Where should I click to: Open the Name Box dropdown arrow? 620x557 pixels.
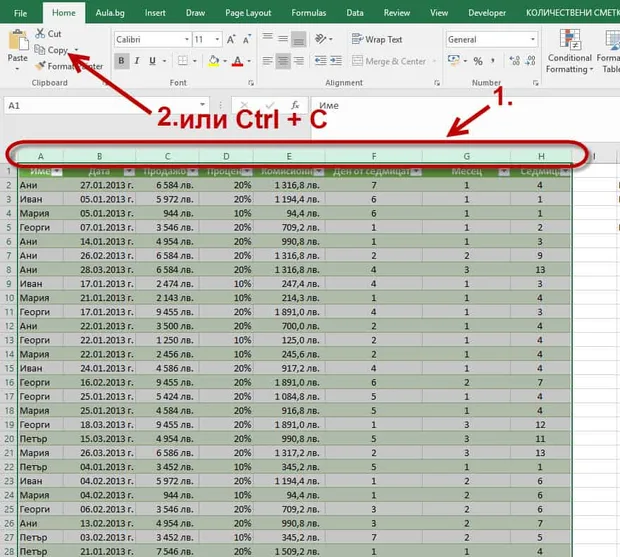(x=202, y=105)
